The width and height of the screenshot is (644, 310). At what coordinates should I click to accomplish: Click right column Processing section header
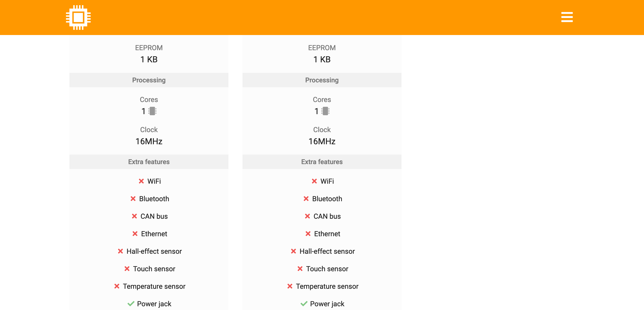pos(322,80)
